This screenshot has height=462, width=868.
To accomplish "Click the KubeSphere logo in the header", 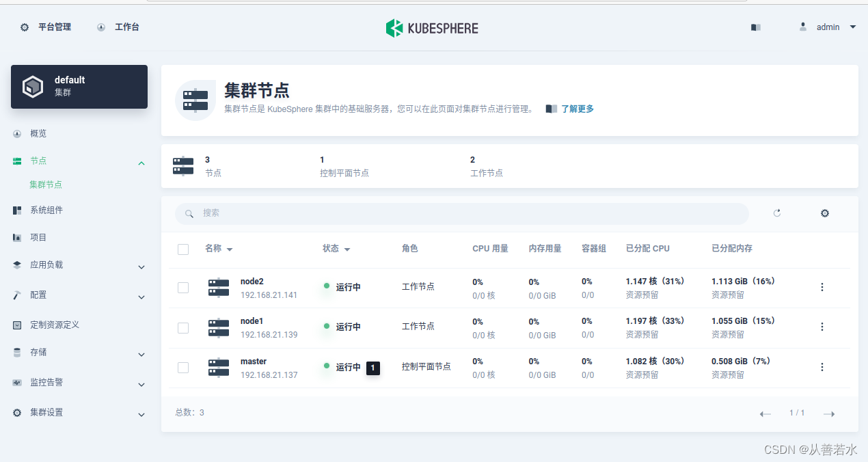I will [x=432, y=27].
